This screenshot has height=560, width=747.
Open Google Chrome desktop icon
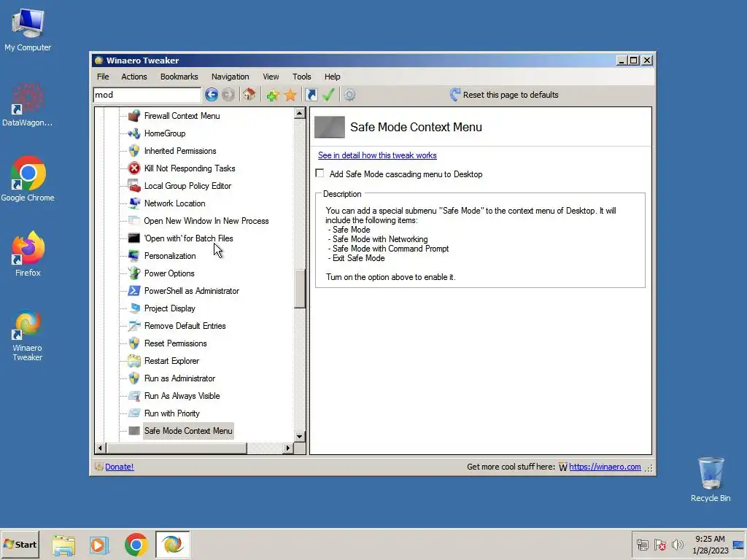point(28,179)
